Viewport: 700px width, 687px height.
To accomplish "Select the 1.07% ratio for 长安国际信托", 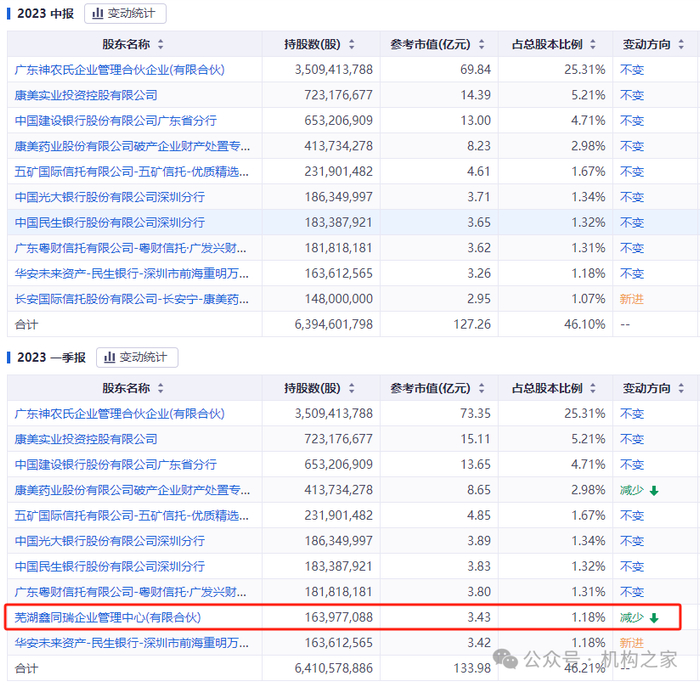I will pyautogui.click(x=588, y=299).
